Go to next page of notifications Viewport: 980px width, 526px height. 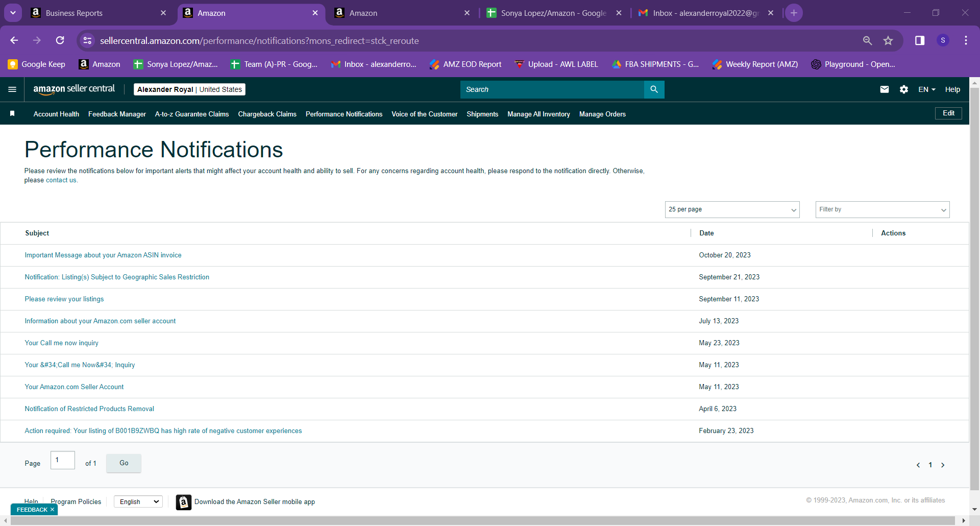[x=943, y=465]
